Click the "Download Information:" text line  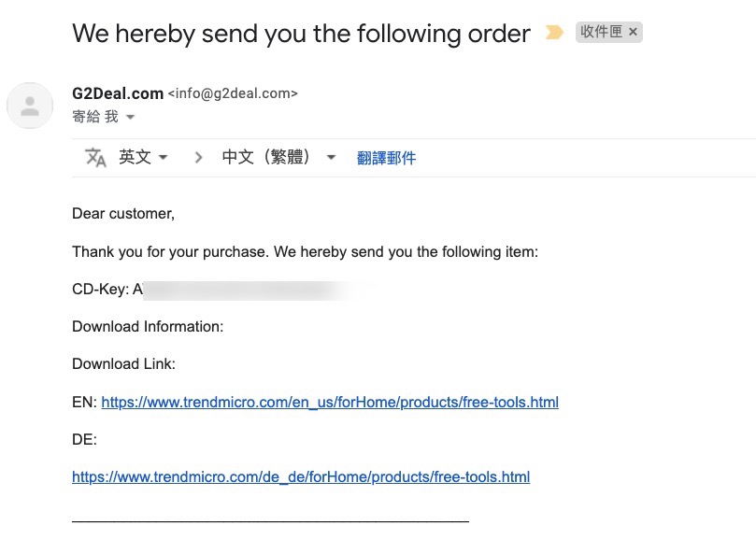point(148,327)
